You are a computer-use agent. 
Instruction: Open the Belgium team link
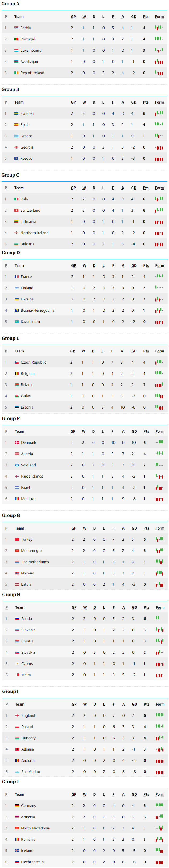point(28,373)
